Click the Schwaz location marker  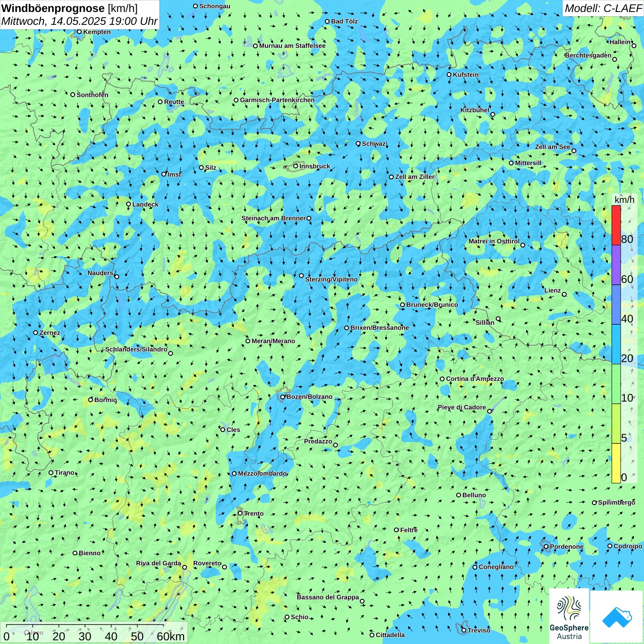tap(358, 144)
